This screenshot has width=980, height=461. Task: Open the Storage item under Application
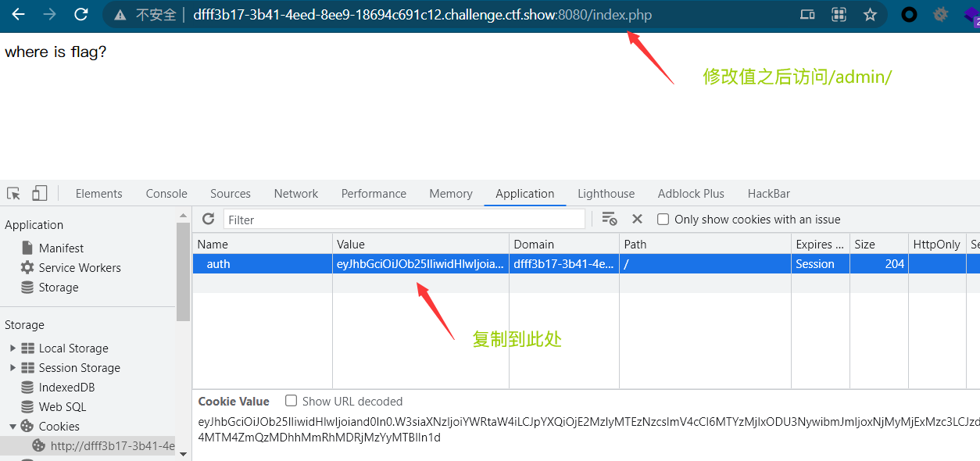(59, 287)
